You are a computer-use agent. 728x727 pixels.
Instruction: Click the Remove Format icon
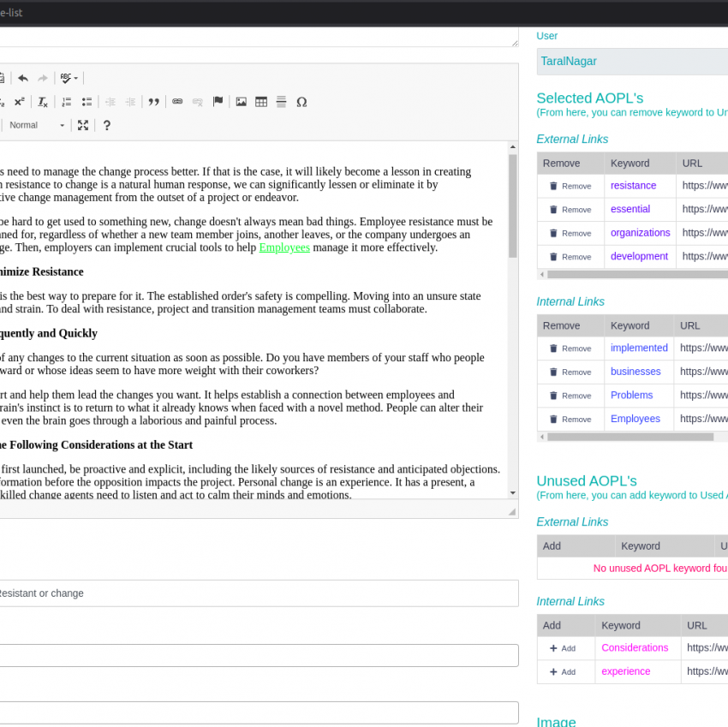tap(43, 102)
